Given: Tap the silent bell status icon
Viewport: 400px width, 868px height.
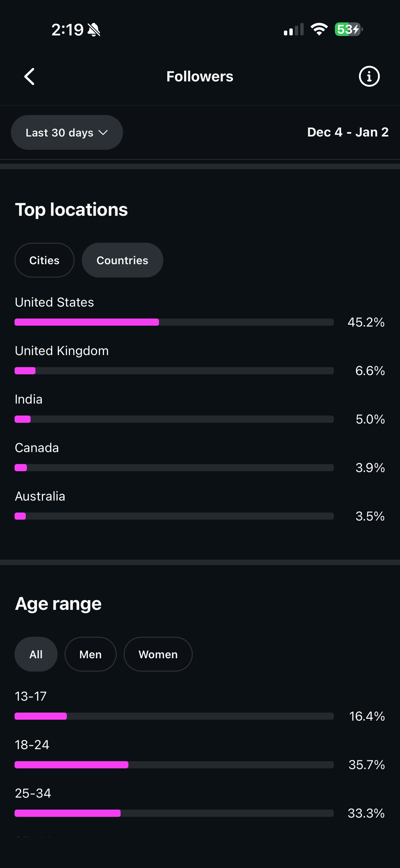Looking at the screenshot, I should tap(94, 30).
